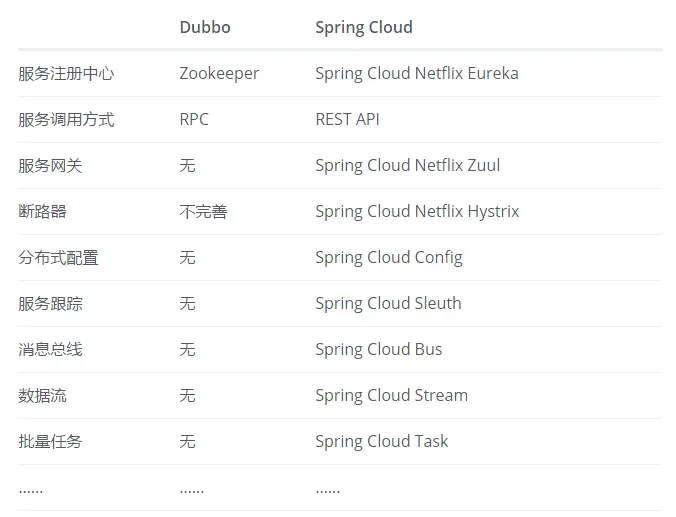Select the 断路器 row label
The height and width of the screenshot is (517, 676).
click(42, 212)
